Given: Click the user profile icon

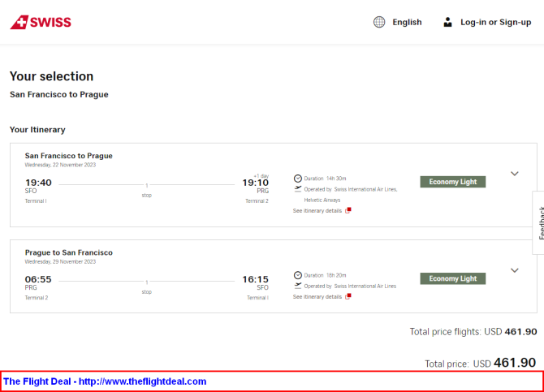Looking at the screenshot, I should (x=447, y=22).
